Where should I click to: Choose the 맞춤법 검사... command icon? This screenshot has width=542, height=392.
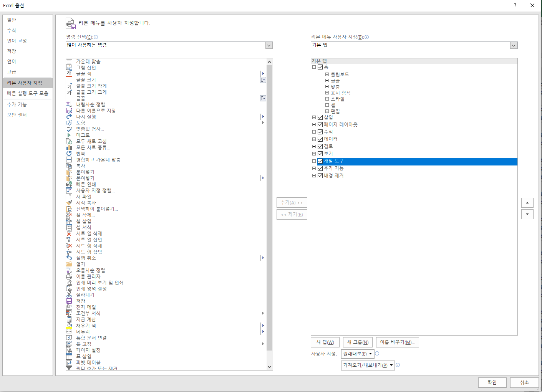point(69,129)
